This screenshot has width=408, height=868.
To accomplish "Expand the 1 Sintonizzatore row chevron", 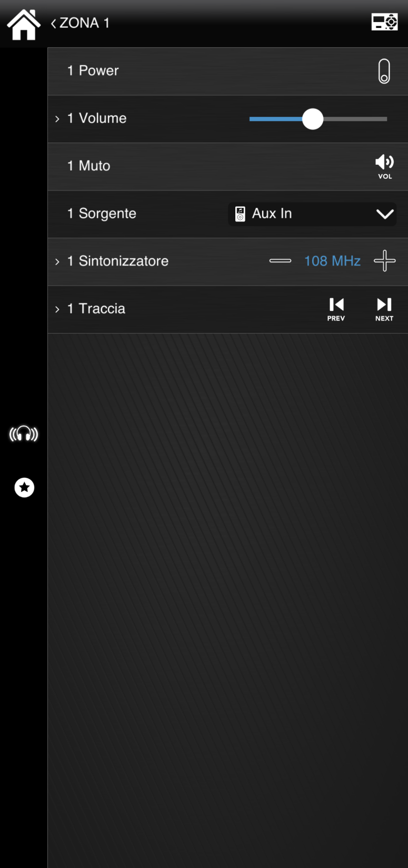I will click(x=57, y=261).
